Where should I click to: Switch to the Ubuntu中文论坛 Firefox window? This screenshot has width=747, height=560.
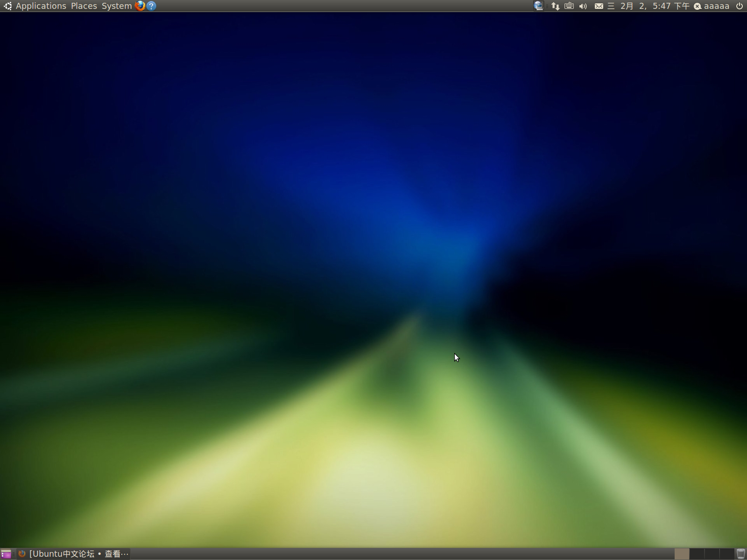(x=73, y=554)
